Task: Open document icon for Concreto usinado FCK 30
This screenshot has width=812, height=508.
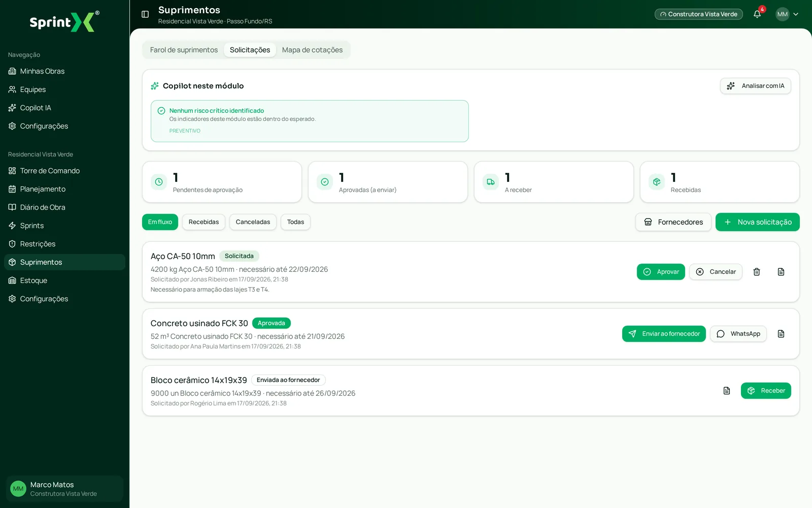Action: point(781,334)
